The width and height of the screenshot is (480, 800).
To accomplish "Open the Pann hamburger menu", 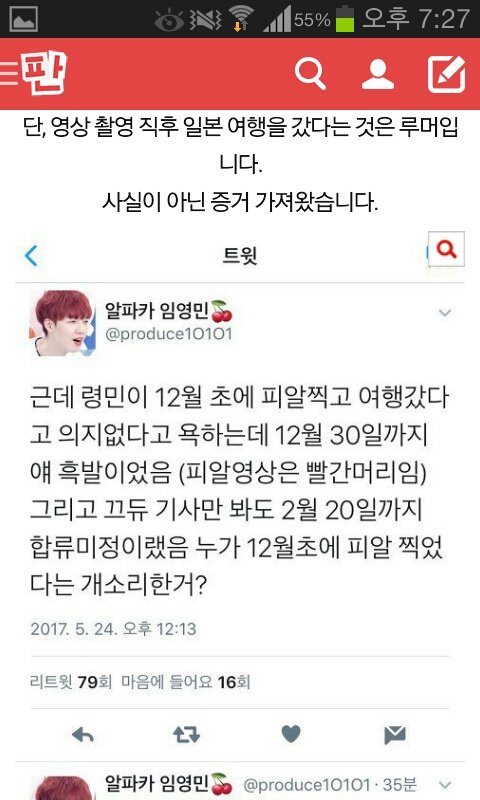I will point(9,74).
